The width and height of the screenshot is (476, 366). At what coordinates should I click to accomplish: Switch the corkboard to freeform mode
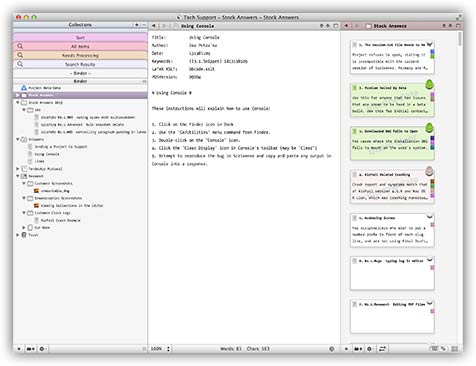click(x=443, y=349)
